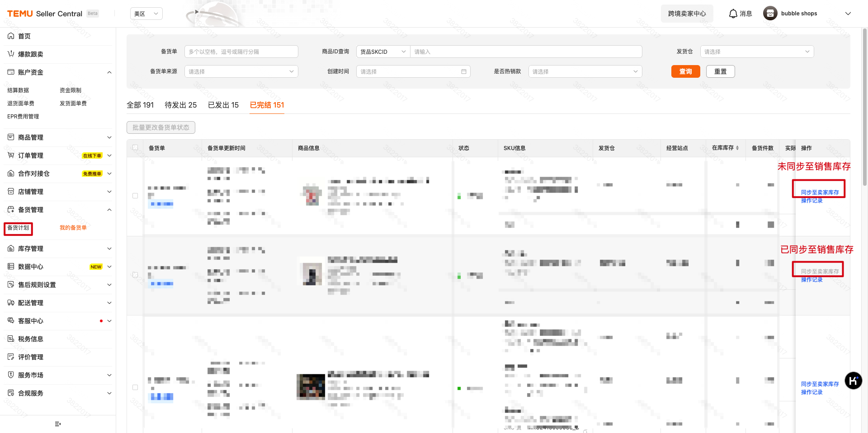Open the 客服中心 customer service icon
The image size is (868, 433).
[x=11, y=321]
